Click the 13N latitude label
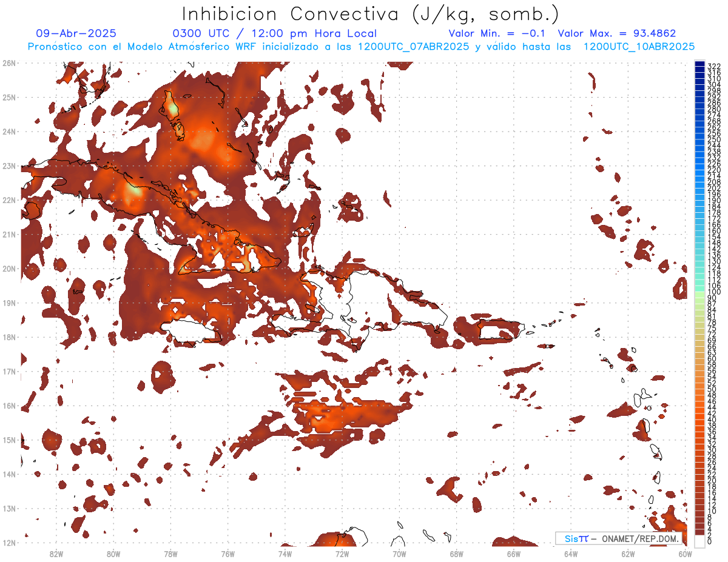This screenshot has height=562, width=728. pos(9,508)
